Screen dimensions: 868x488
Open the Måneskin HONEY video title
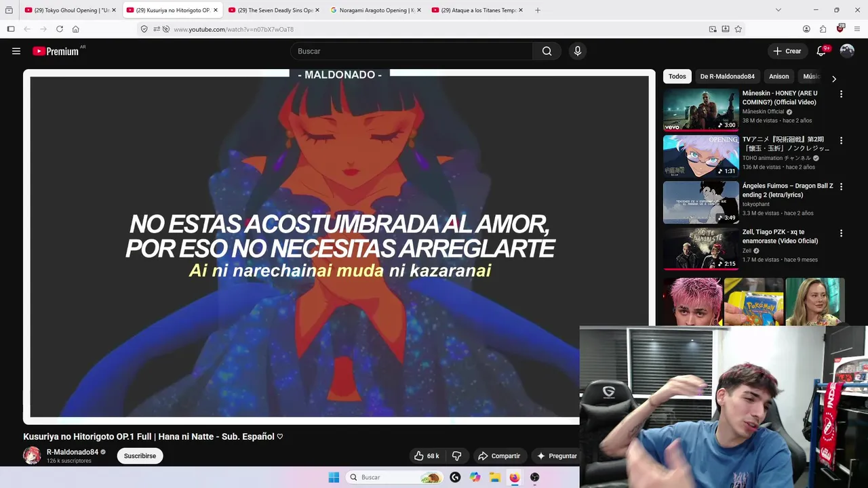780,98
